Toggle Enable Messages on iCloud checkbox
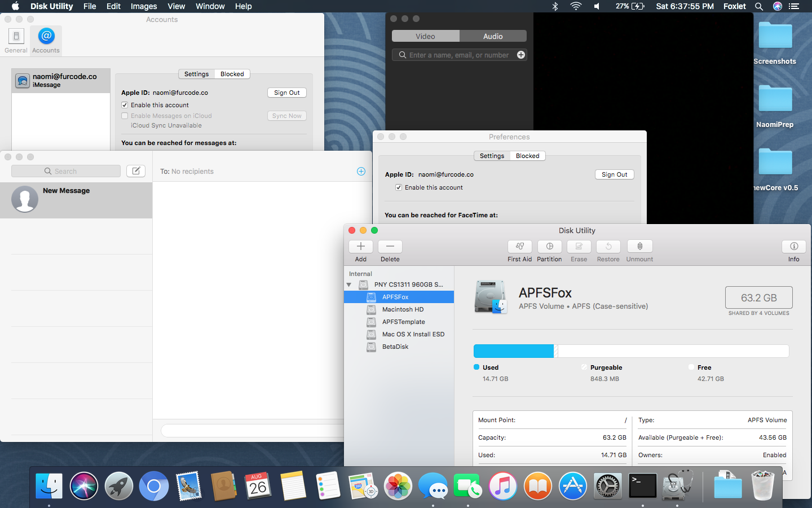Screen dimensions: 812x508 125,116
